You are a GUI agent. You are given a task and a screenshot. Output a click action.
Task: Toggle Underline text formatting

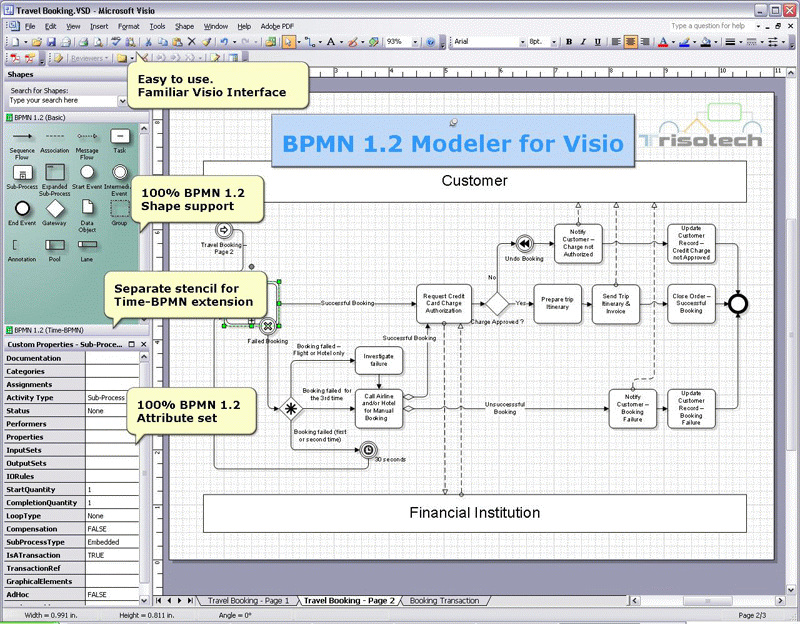tap(597, 42)
